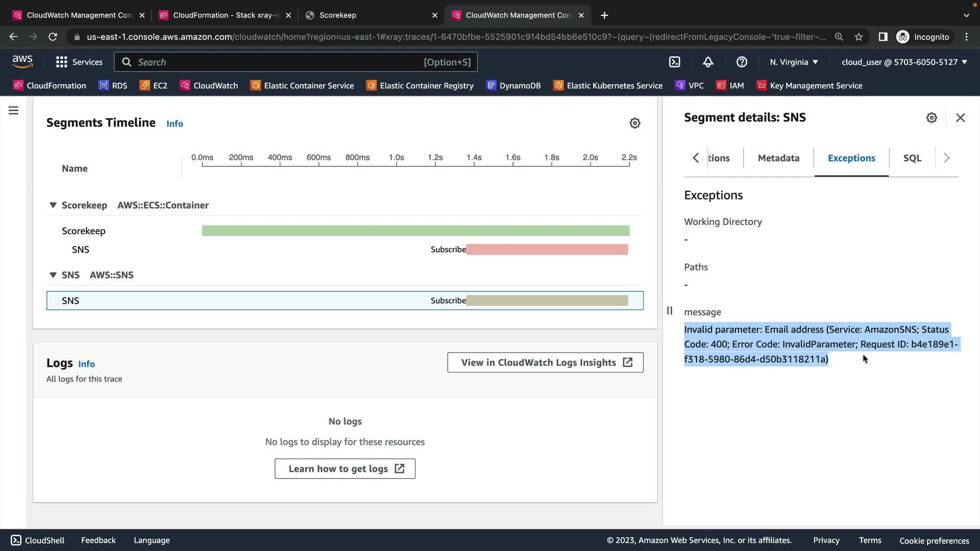Open the AWS help question mark icon
Viewport: 980px width, 551px height.
tap(742, 62)
